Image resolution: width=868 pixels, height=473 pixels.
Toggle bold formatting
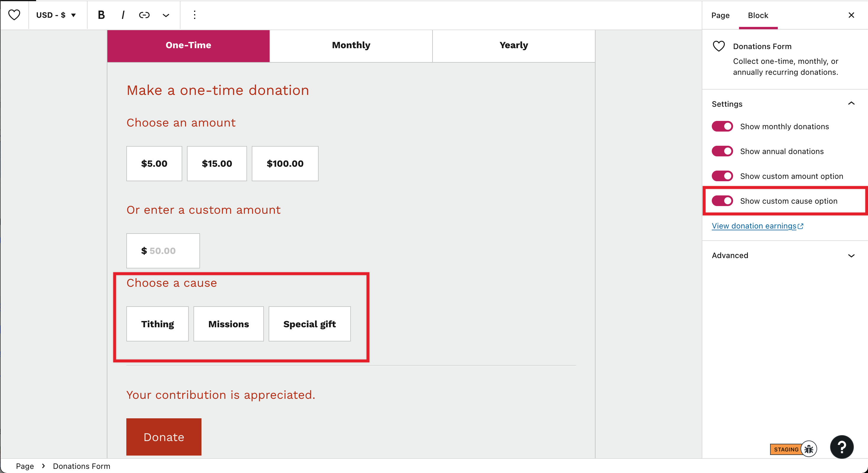[x=101, y=15]
